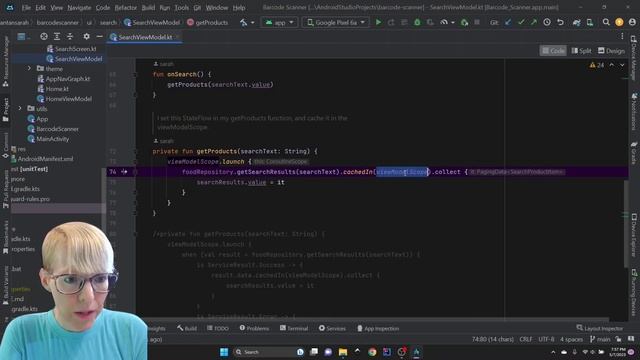Viewport: 640px width, 360px height.
Task: Go to previous highlighted warning up arrow
Action: 611,65
